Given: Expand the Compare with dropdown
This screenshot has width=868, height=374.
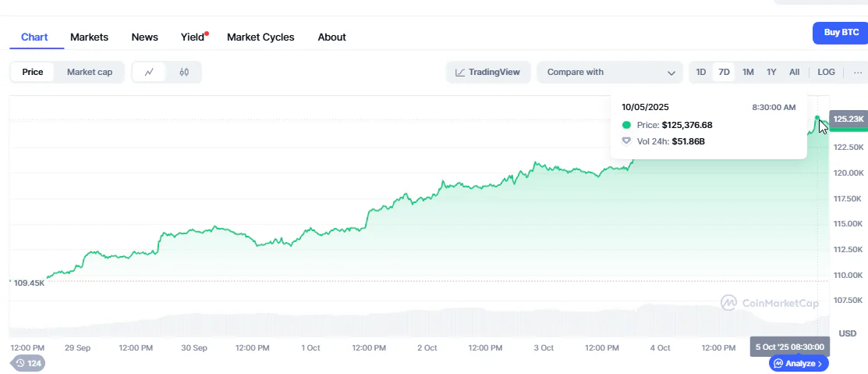Looking at the screenshot, I should pos(610,72).
